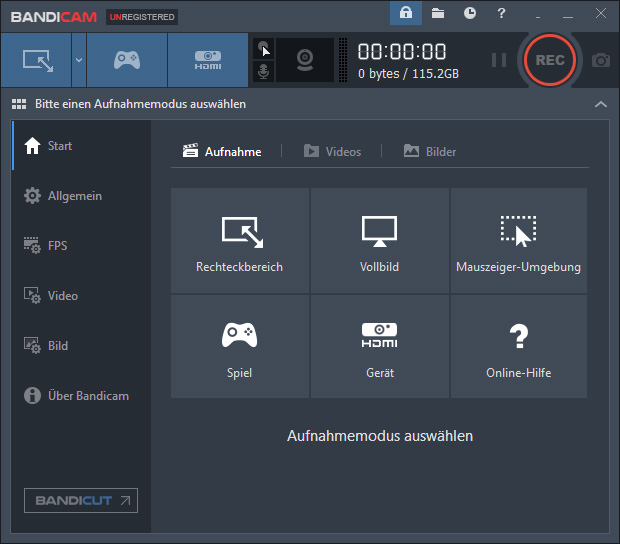Viewport: 620px width, 544px height.
Task: Switch to the Videos tab
Action: click(332, 151)
